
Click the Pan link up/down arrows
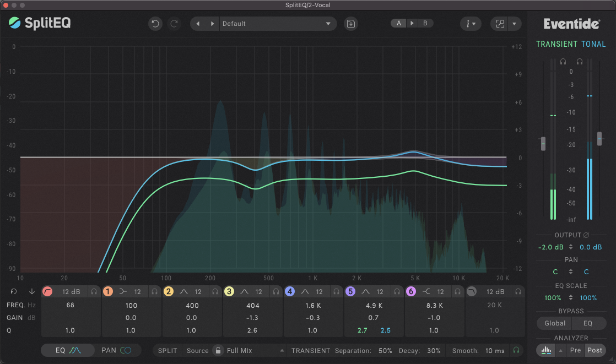pyautogui.click(x=571, y=271)
